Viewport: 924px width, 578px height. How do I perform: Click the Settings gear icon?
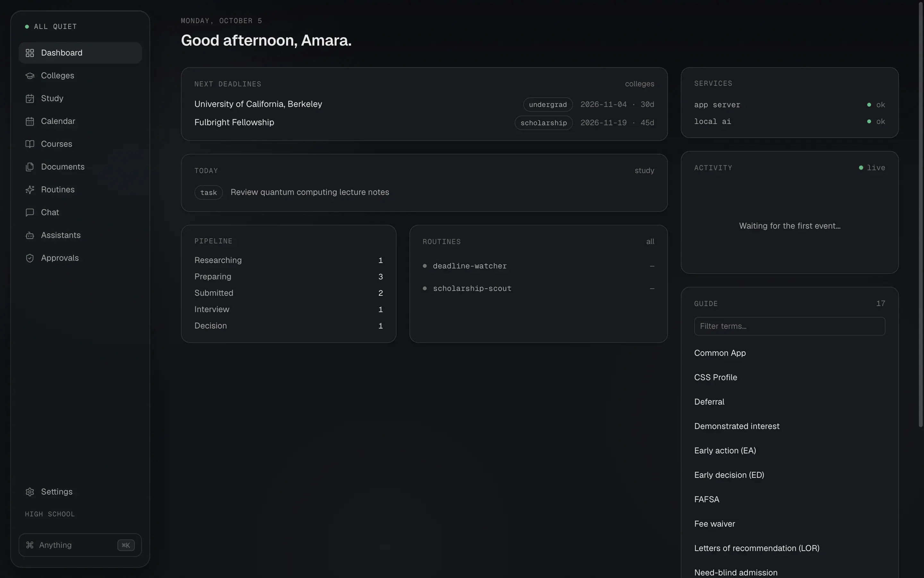[30, 492]
